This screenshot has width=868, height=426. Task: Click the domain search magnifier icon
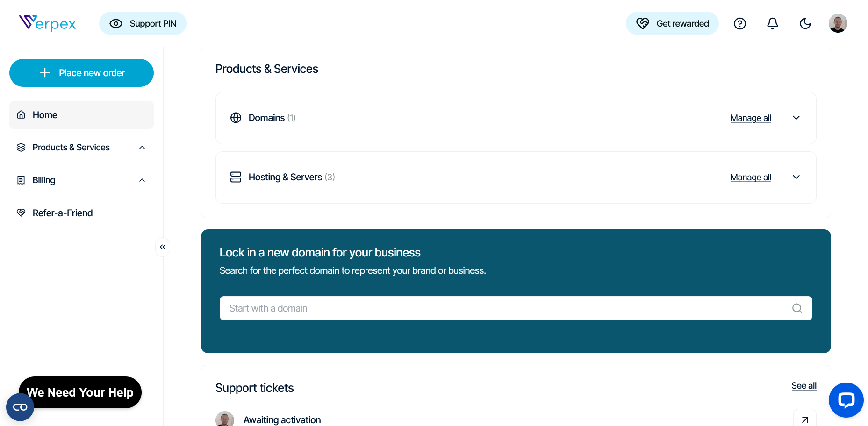797,308
